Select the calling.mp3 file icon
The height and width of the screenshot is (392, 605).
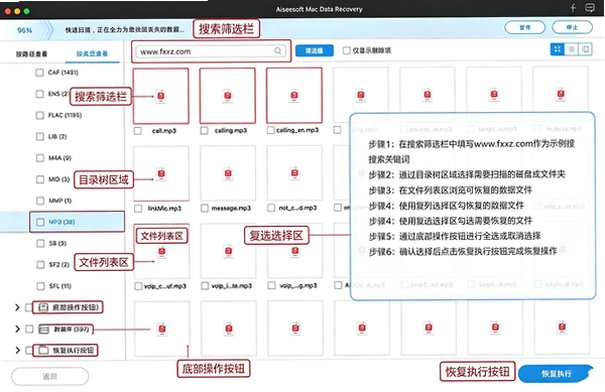coord(228,96)
